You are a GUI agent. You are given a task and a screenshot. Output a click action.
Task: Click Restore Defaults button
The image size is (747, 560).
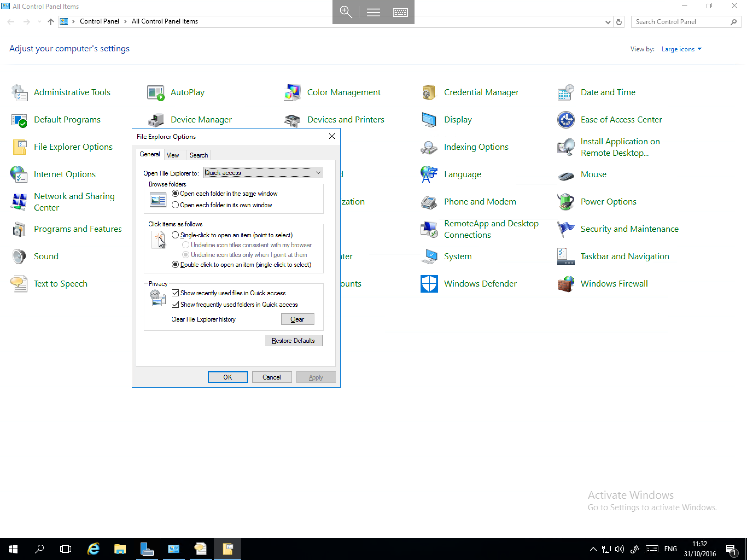tap(293, 340)
